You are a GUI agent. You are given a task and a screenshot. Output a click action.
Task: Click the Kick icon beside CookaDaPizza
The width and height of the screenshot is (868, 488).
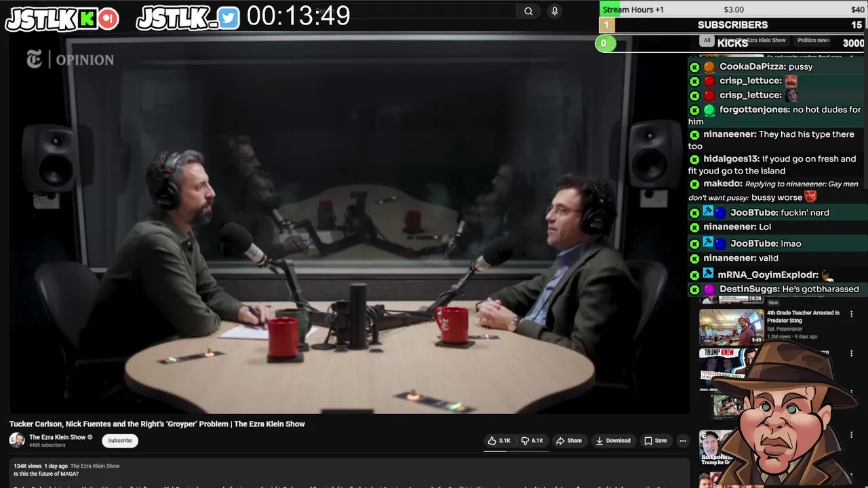coord(694,67)
